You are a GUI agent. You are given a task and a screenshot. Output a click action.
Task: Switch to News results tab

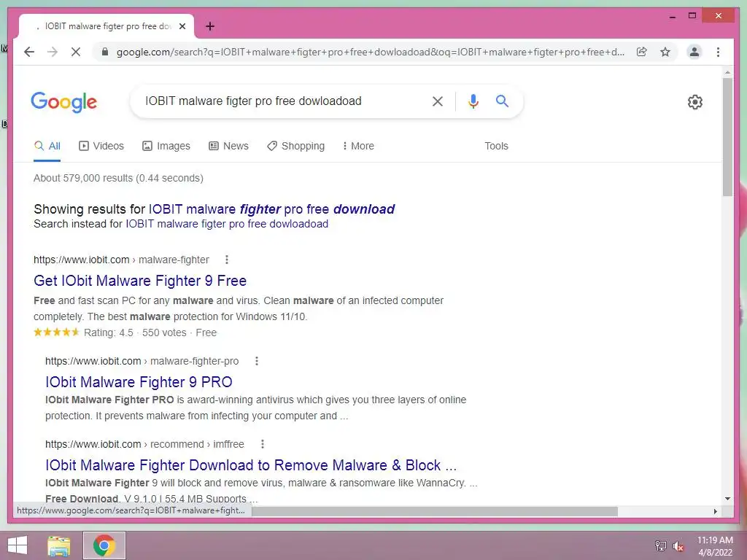click(x=228, y=146)
